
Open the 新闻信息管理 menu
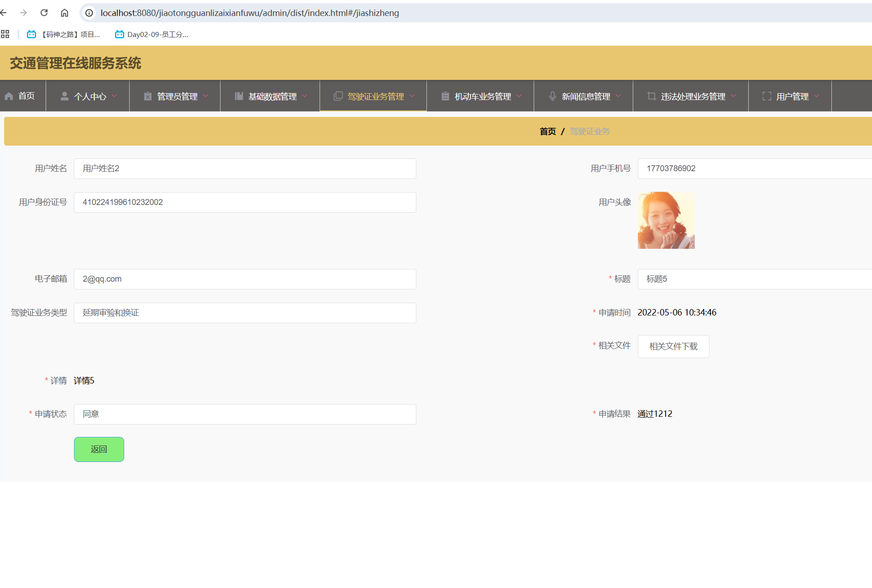[x=585, y=96]
